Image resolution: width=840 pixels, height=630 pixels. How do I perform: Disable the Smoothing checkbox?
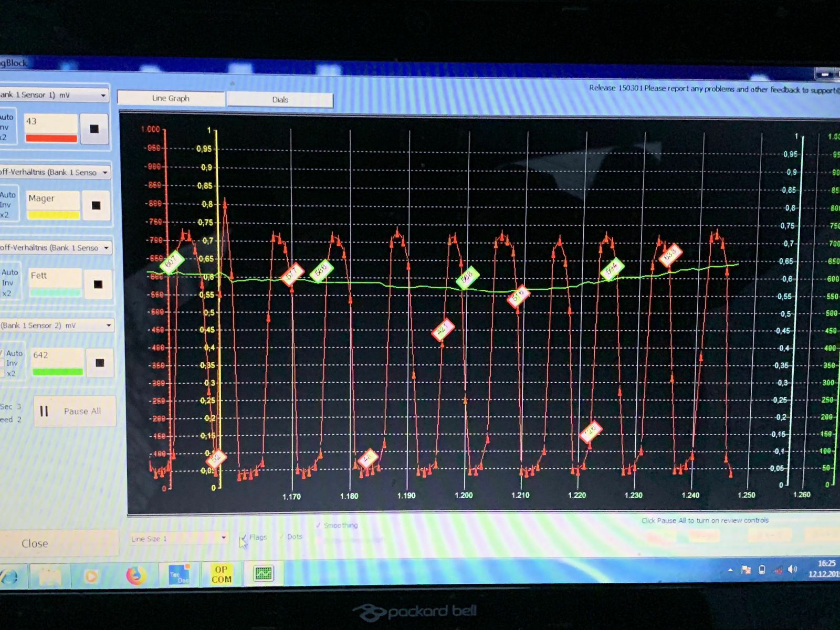coord(319,525)
